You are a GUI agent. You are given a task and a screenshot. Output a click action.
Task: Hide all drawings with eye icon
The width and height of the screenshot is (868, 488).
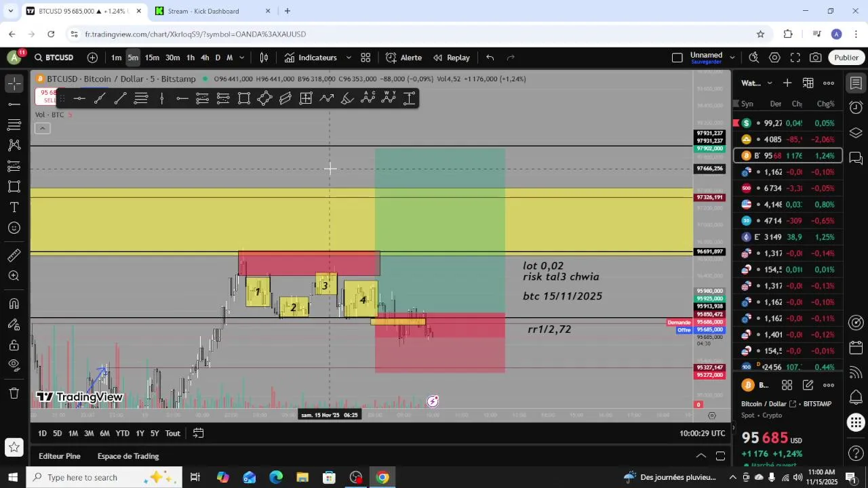click(14, 365)
